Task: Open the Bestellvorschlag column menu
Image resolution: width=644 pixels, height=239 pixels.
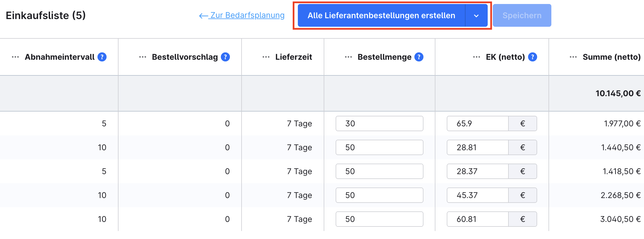Action: [143, 57]
